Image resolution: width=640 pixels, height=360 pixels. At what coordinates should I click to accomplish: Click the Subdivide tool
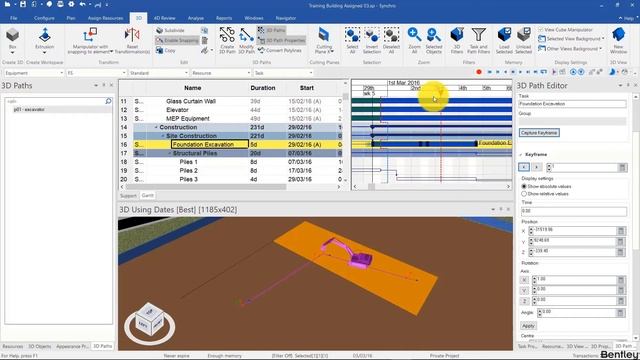[x=170, y=31]
